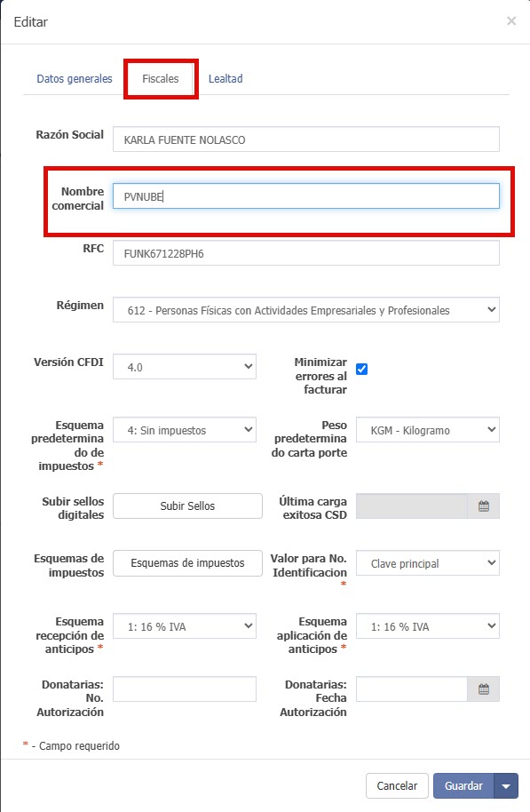Click the Subir Sellos button
The width and height of the screenshot is (530, 812).
pyautogui.click(x=186, y=505)
